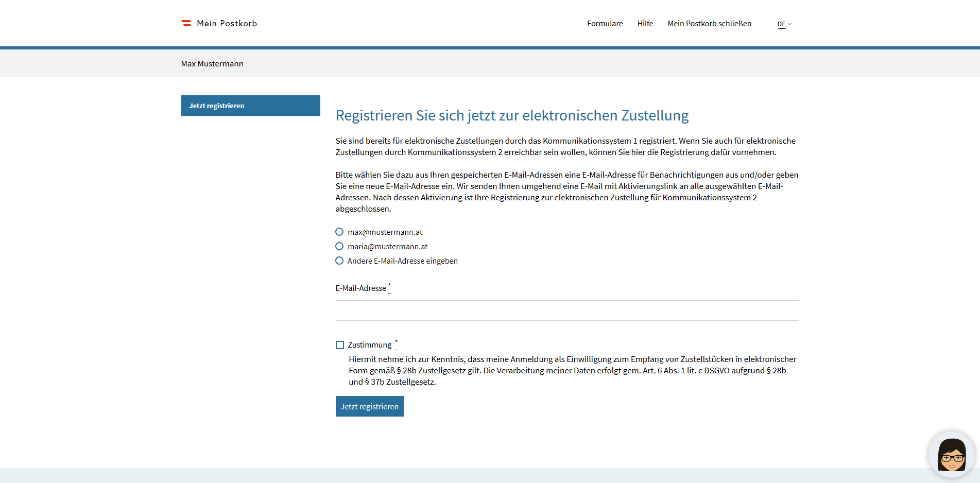Image resolution: width=980 pixels, height=483 pixels.
Task: Click the E-Mail-Adresse field label
Action: [x=361, y=288]
